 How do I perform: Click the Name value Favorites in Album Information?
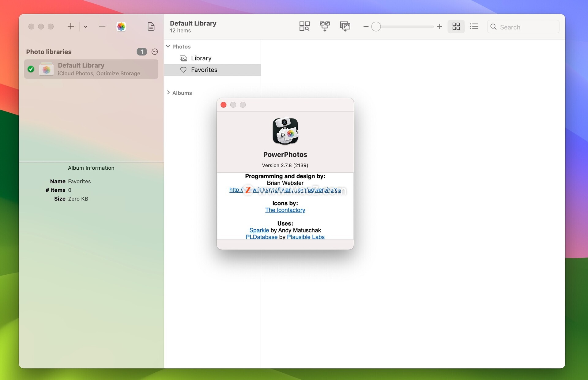click(x=79, y=181)
